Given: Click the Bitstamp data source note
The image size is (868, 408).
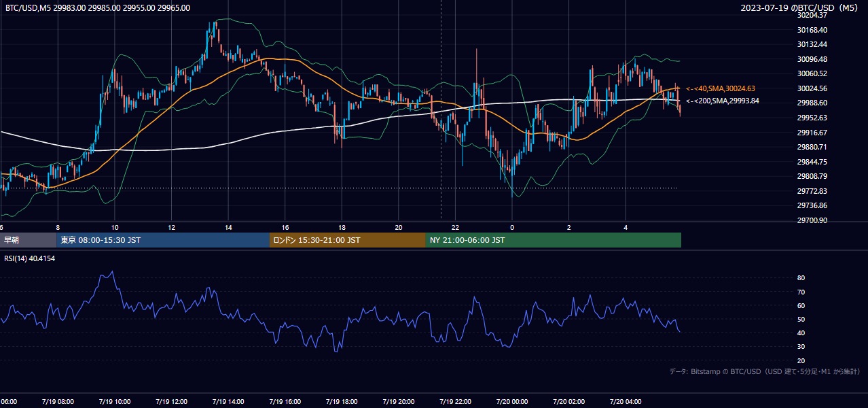Looking at the screenshot, I should click(765, 371).
